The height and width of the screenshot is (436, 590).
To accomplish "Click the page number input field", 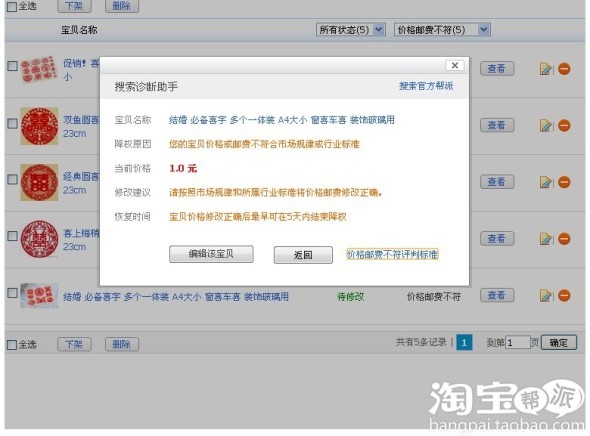I will [x=517, y=343].
